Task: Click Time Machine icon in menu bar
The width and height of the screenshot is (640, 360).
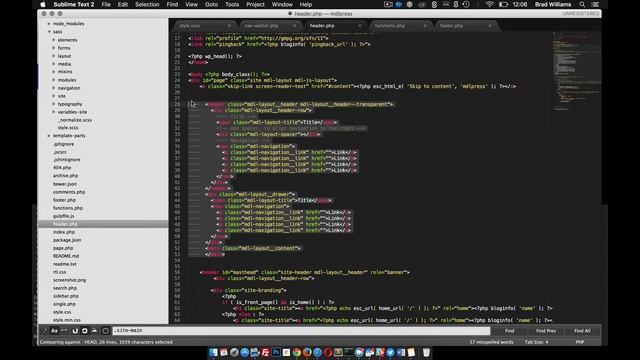Action: coord(466,4)
